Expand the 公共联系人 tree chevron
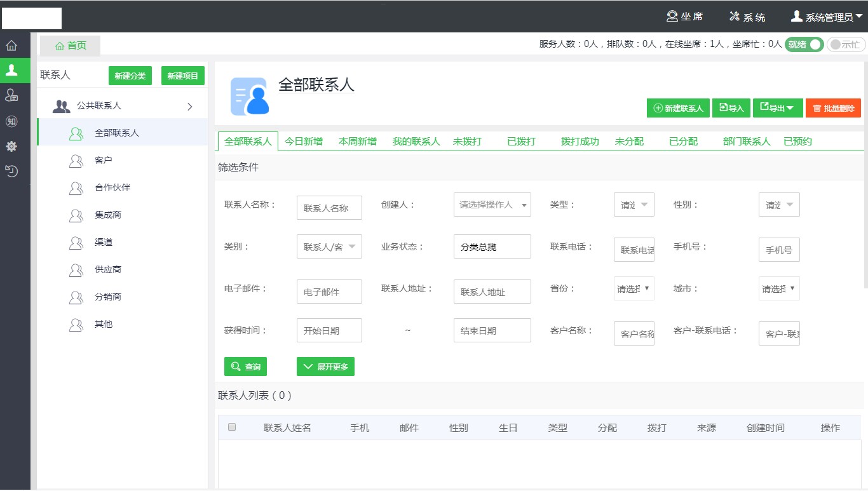This screenshot has width=868, height=491. (x=189, y=107)
